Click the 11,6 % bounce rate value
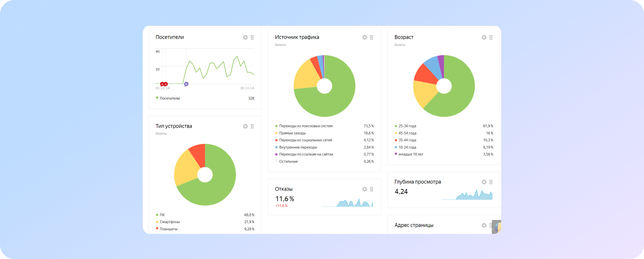Image resolution: width=644 pixels, height=259 pixels. coord(285,199)
